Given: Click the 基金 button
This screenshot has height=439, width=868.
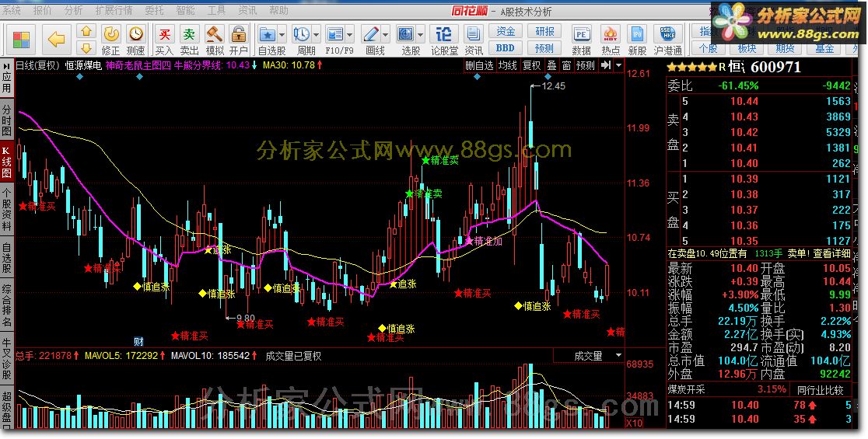Looking at the screenshot, I should click(824, 49).
